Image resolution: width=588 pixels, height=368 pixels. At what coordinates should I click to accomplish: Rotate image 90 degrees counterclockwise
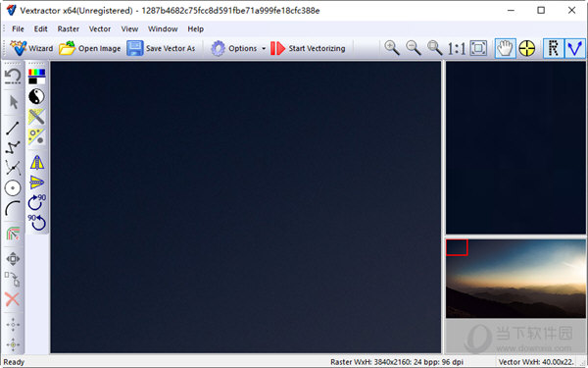(37, 223)
